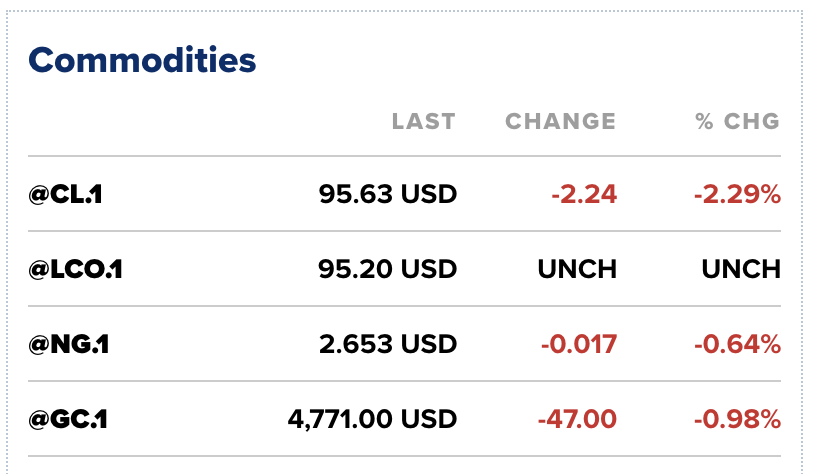Image resolution: width=822 pixels, height=474 pixels.
Task: Select the % CHG column header
Action: pyautogui.click(x=738, y=122)
